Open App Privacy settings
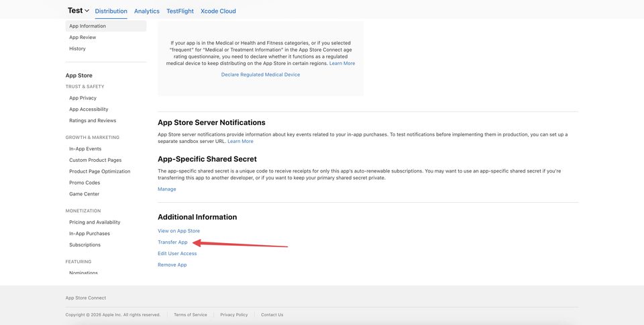 (x=83, y=98)
